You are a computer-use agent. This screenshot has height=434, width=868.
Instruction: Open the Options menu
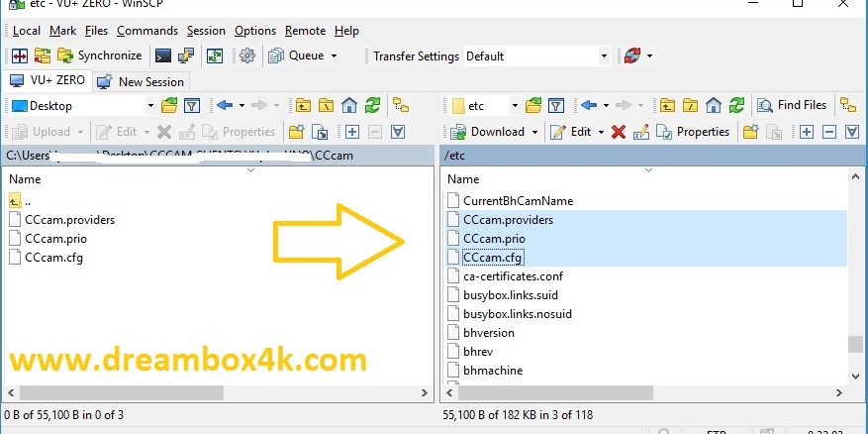(255, 31)
